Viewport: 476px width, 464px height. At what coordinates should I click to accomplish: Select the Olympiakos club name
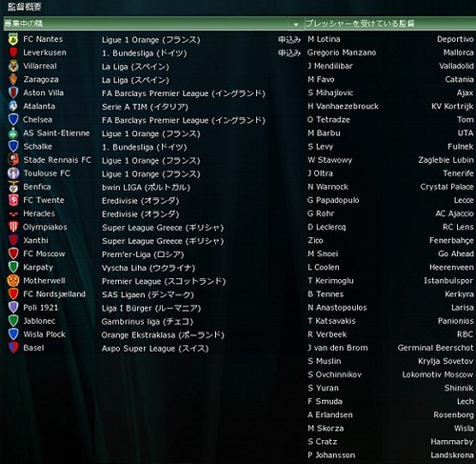[x=45, y=227]
